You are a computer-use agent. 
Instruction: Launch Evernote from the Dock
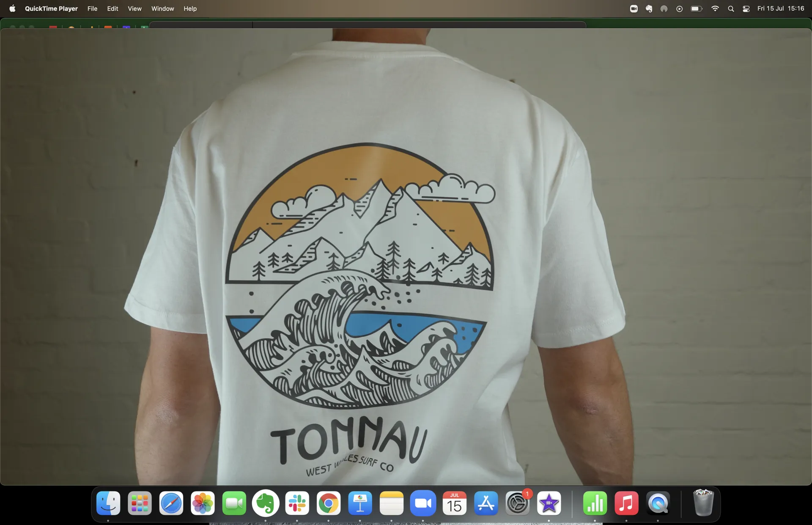(266, 503)
